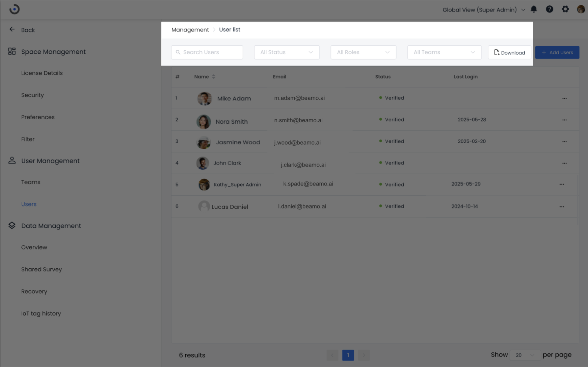588x367 pixels.
Task: Click the Management breadcrumb link
Action: click(x=190, y=30)
